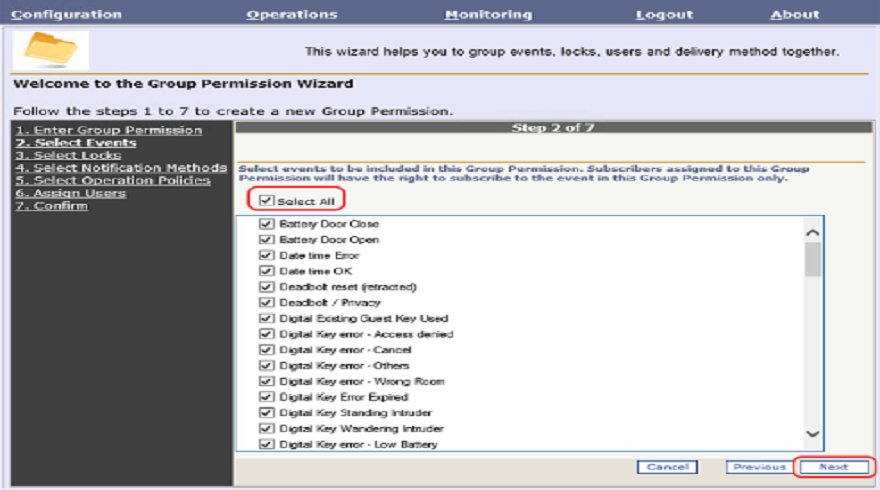The image size is (880, 490).
Task: Uncheck the Date time Error checkbox
Action: pos(266,256)
